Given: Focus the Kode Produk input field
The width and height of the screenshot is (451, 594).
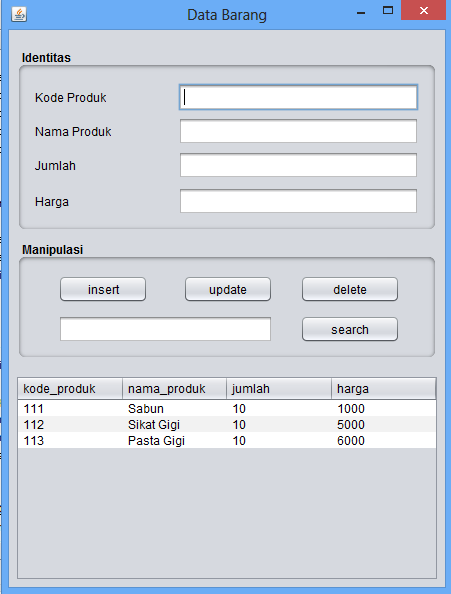Looking at the screenshot, I should 298,97.
